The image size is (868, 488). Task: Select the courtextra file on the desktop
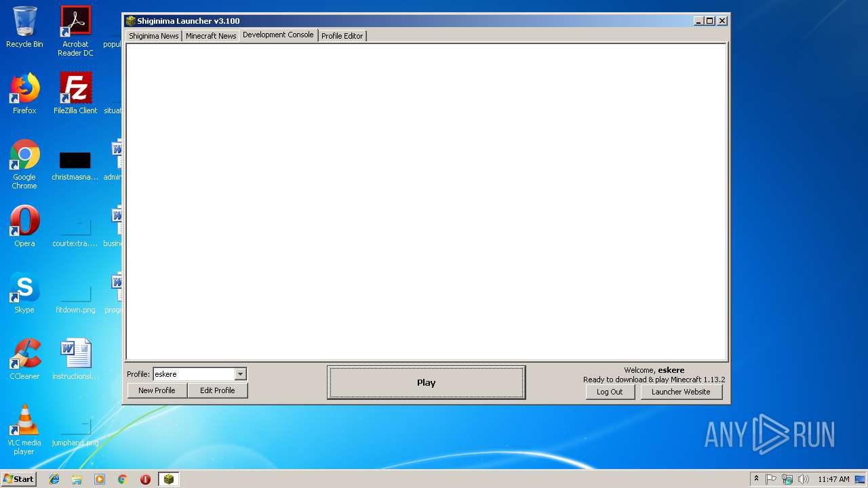pos(75,230)
